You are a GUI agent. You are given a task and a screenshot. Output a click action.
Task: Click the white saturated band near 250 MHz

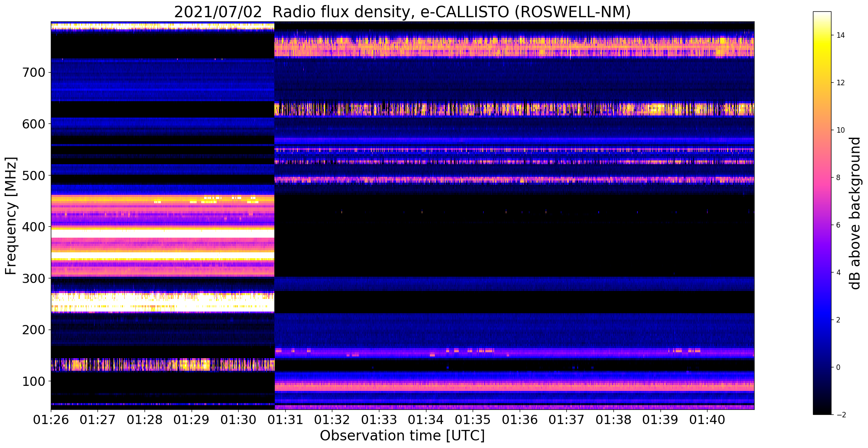(x=163, y=302)
